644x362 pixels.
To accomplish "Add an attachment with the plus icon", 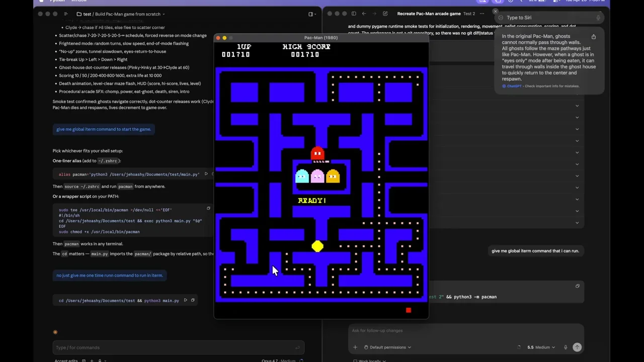I will (355, 347).
